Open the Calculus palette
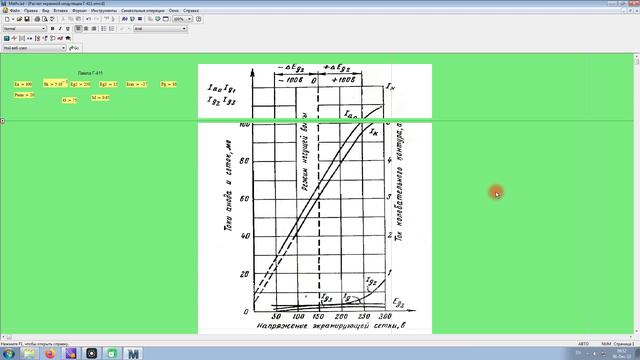640x360 pixels. click(x=38, y=38)
